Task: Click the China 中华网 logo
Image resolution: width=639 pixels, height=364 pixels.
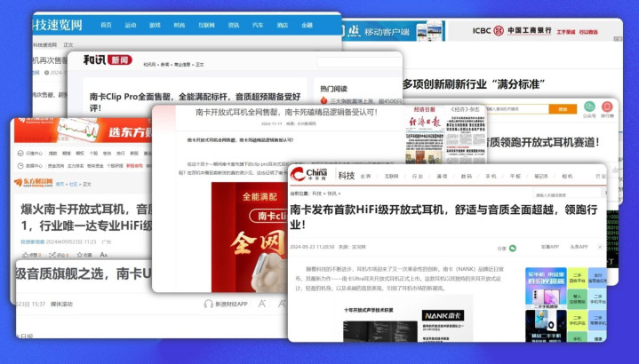Action: pyautogui.click(x=309, y=174)
